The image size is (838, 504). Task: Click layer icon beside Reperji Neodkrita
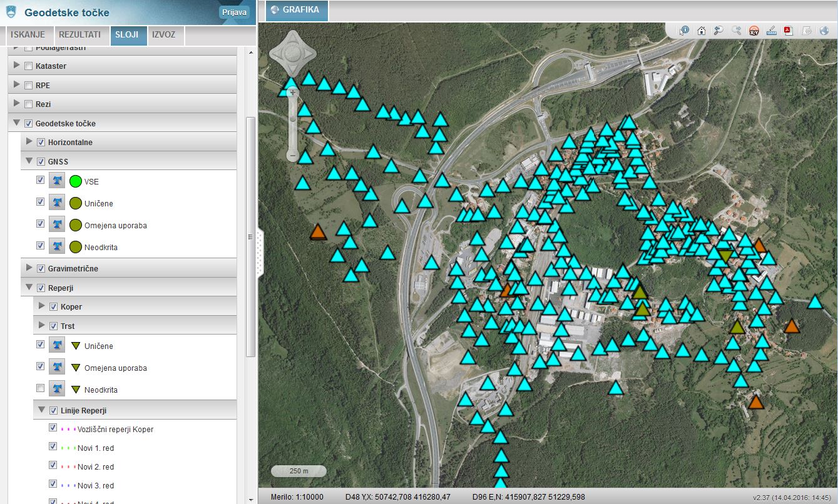pyautogui.click(x=57, y=390)
